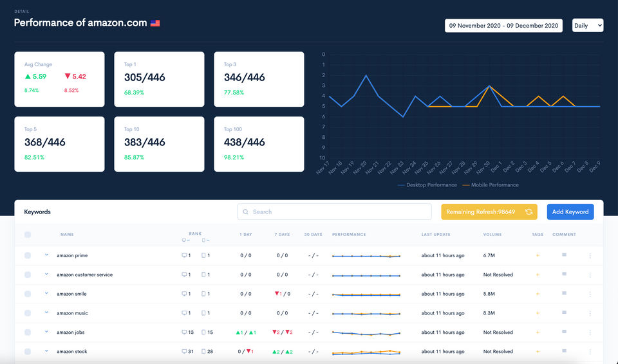618x364 pixels.
Task: Open the Daily interval dropdown
Action: pyautogui.click(x=588, y=26)
